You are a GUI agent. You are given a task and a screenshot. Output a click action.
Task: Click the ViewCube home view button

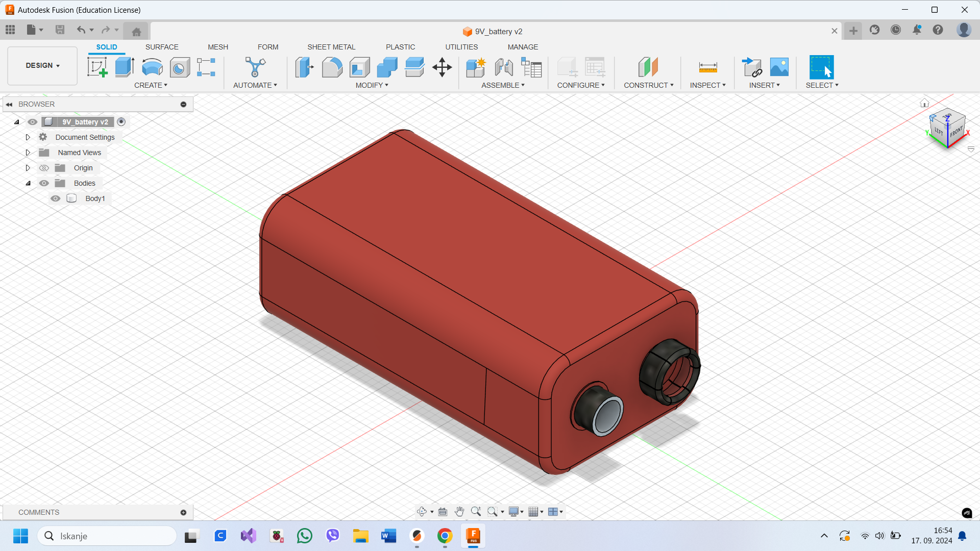[x=924, y=103]
